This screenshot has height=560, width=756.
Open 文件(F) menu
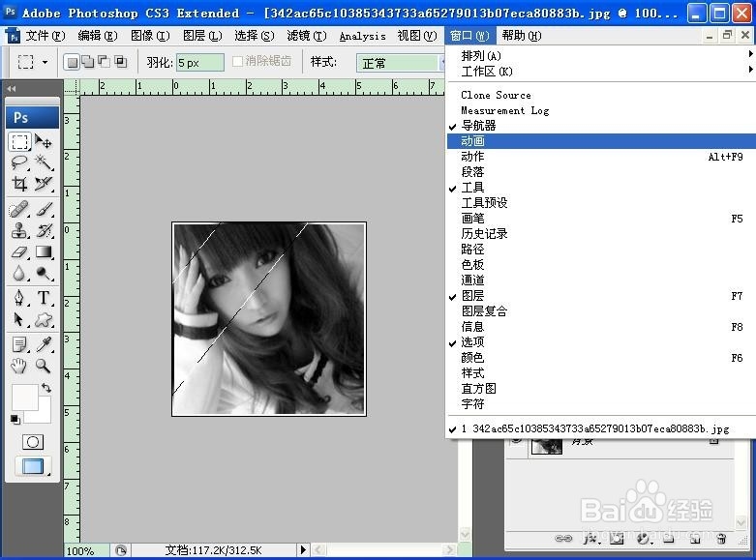(x=45, y=36)
